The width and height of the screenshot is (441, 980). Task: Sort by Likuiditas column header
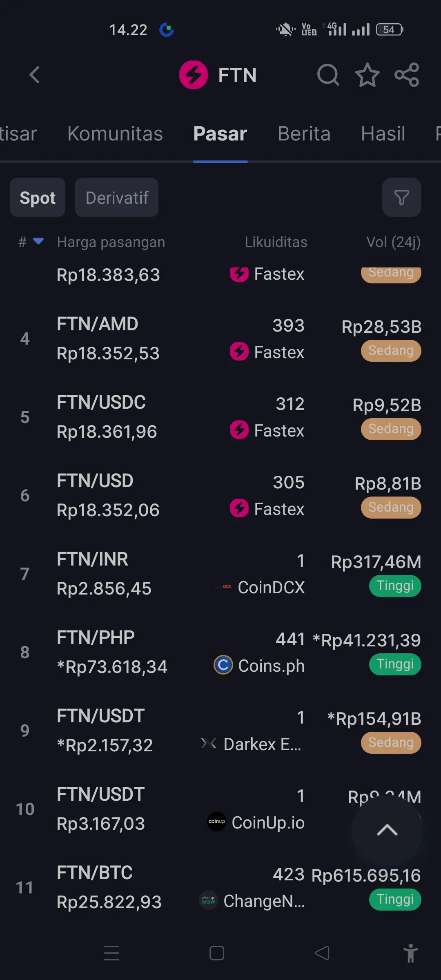[276, 242]
